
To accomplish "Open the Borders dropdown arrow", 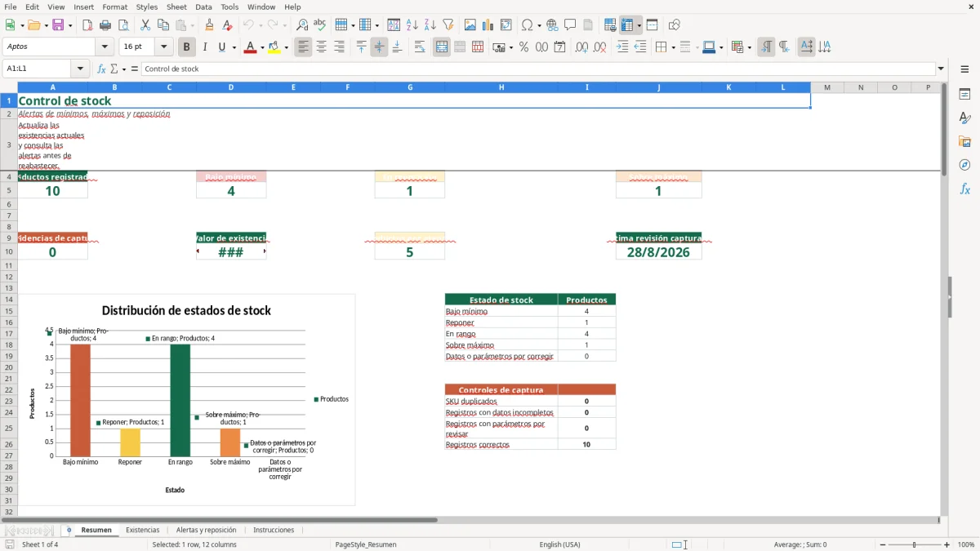I will [673, 47].
